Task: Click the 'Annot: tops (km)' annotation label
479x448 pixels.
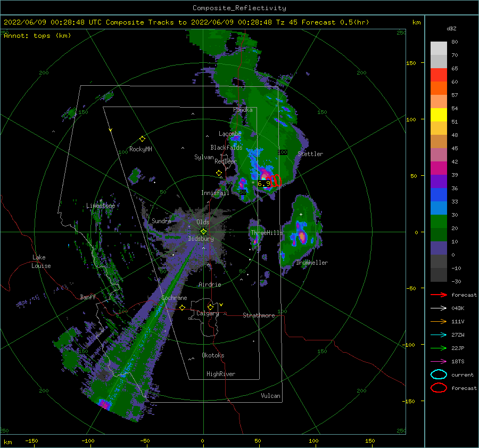Action: [37, 36]
